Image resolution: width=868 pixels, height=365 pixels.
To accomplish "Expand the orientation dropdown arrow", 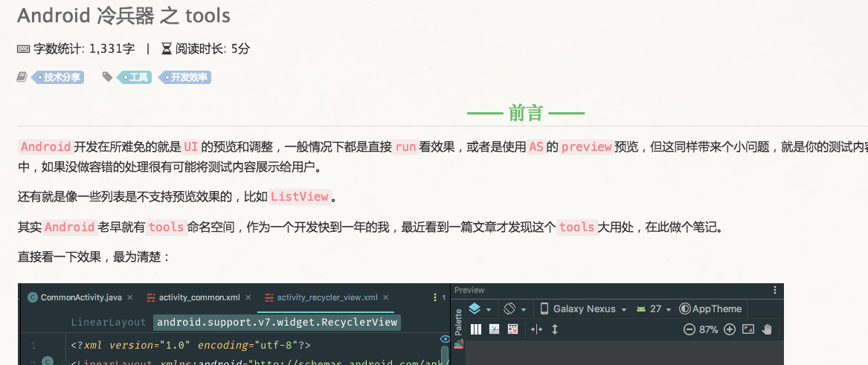I will pyautogui.click(x=523, y=310).
